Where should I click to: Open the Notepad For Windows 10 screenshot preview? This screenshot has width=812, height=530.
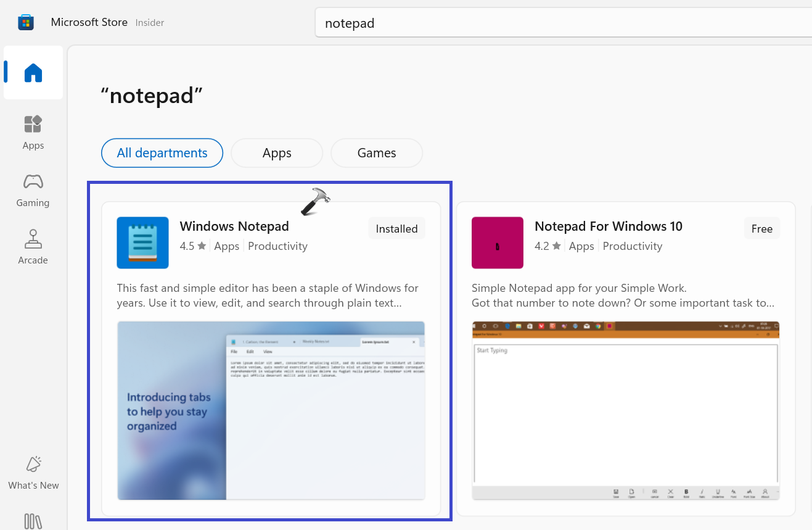(x=625, y=410)
